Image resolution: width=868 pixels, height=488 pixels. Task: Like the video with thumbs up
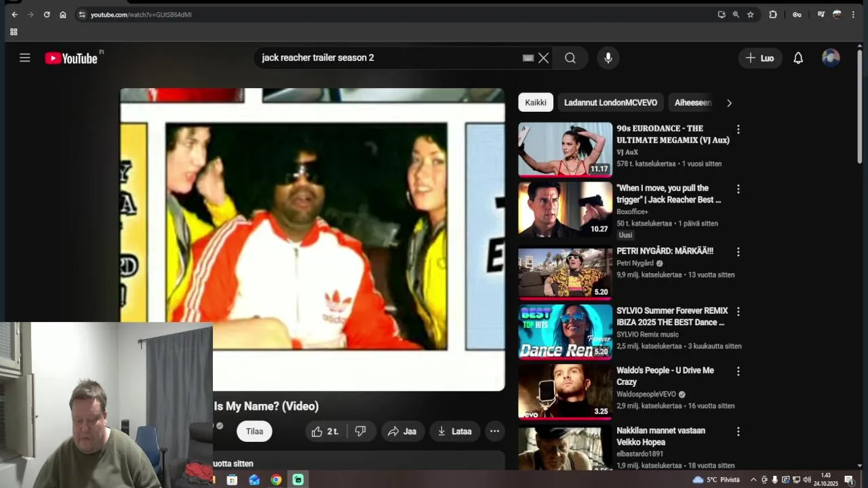coord(325,431)
